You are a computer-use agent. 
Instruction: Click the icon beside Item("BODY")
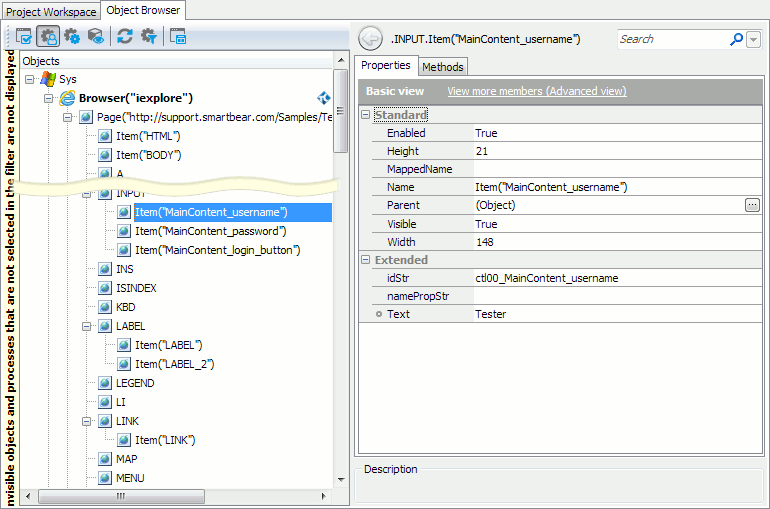point(105,155)
